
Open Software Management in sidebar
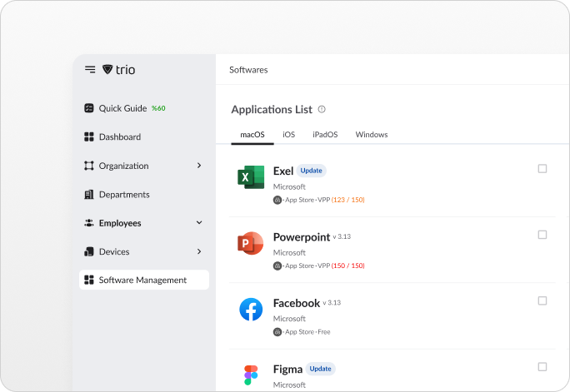pos(144,280)
